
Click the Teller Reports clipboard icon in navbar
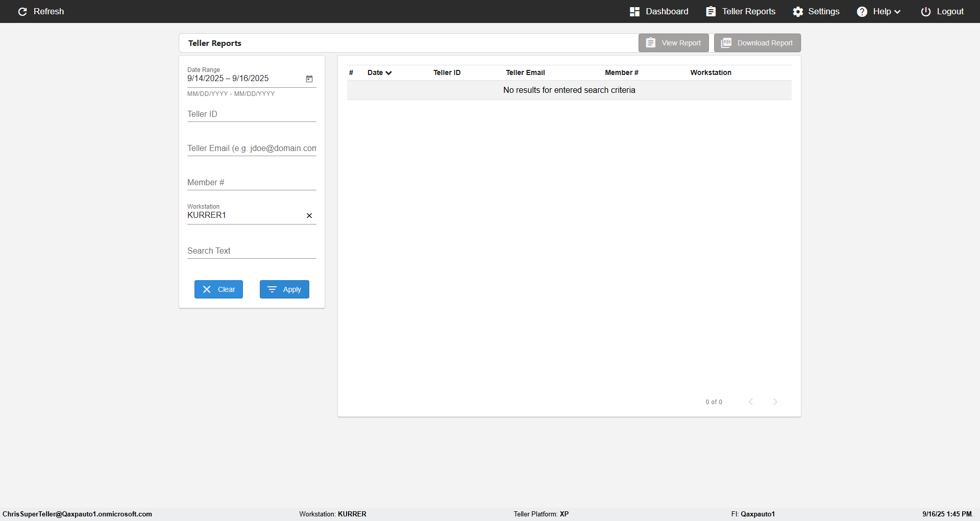pos(710,12)
